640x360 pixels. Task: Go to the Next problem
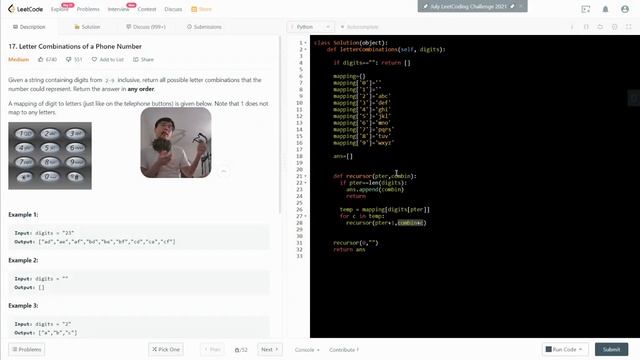click(x=269, y=349)
